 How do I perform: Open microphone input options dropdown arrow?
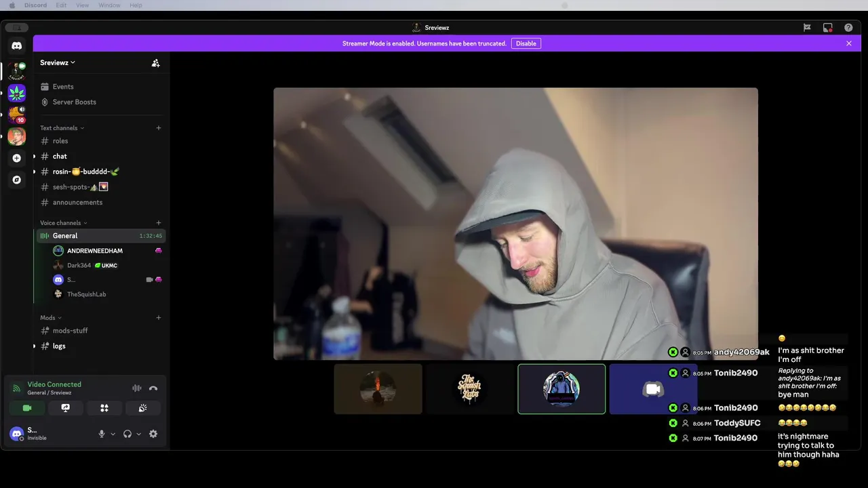(113, 434)
